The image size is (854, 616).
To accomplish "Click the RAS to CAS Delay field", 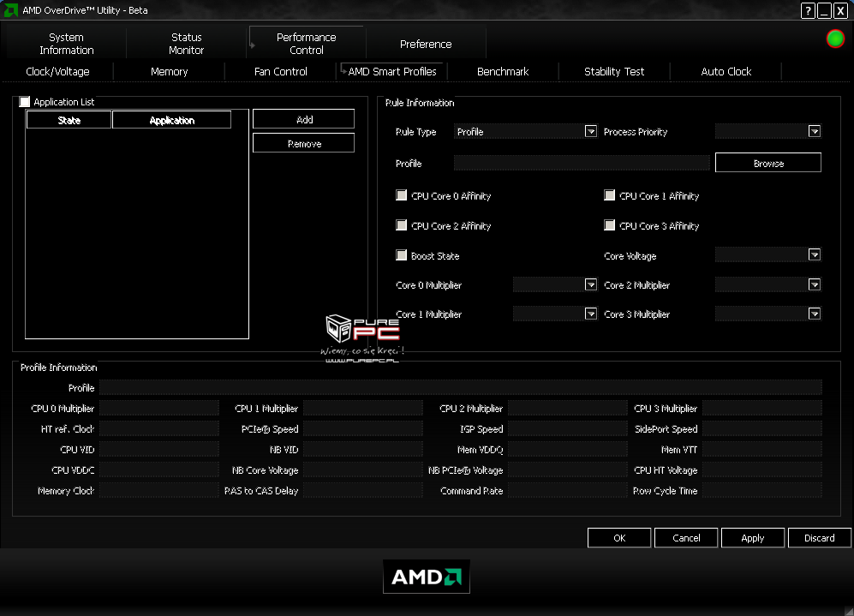I will click(363, 491).
